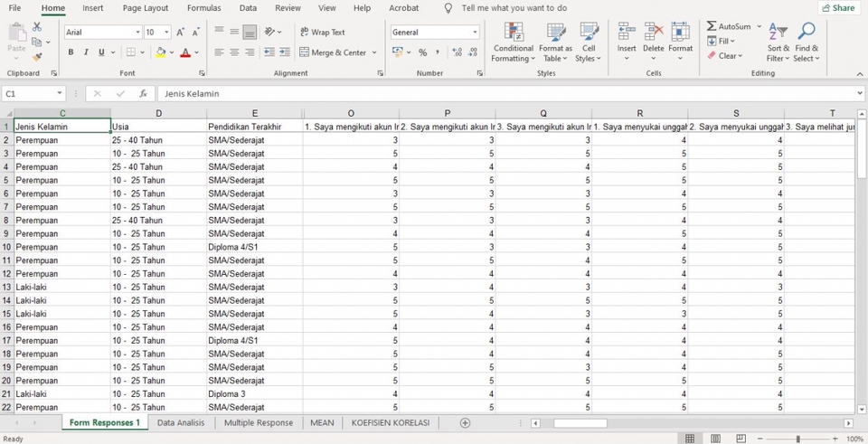Viewport: 868px width, 444px height.
Task: Open font size dropdown
Action: click(x=167, y=33)
